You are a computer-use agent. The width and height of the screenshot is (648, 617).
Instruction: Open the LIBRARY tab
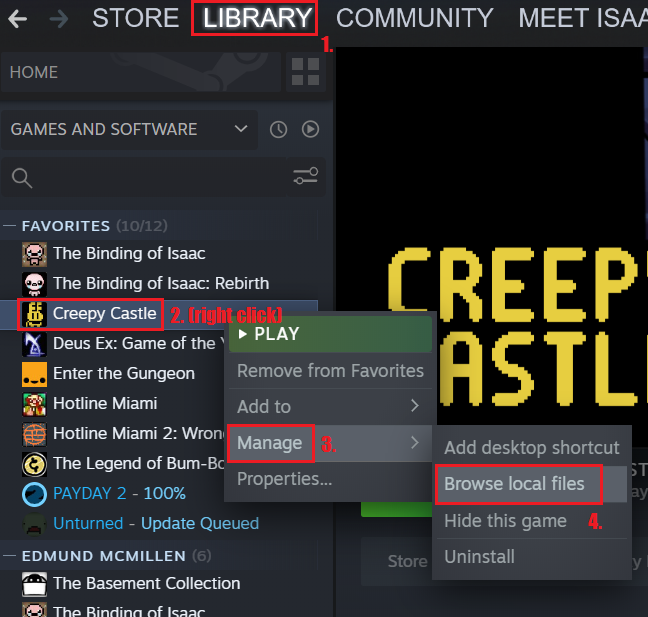pos(257,18)
